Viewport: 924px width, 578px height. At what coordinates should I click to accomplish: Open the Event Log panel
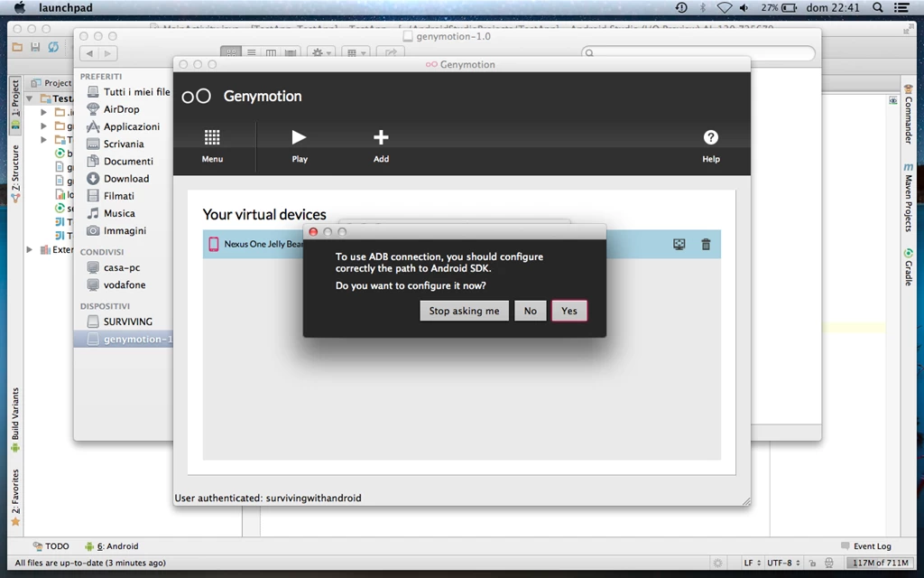pyautogui.click(x=865, y=546)
